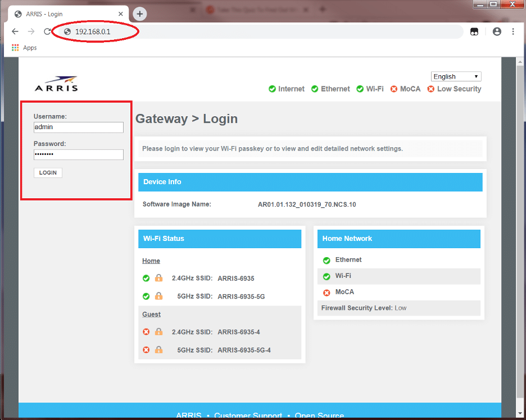
Task: Click the Internet status check icon in header
Action: click(272, 89)
